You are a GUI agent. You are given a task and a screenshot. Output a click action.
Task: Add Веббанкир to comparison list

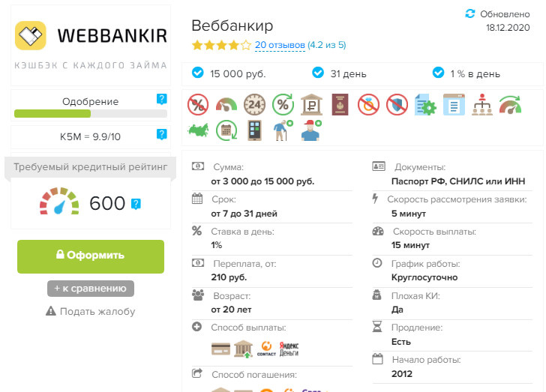point(91,289)
